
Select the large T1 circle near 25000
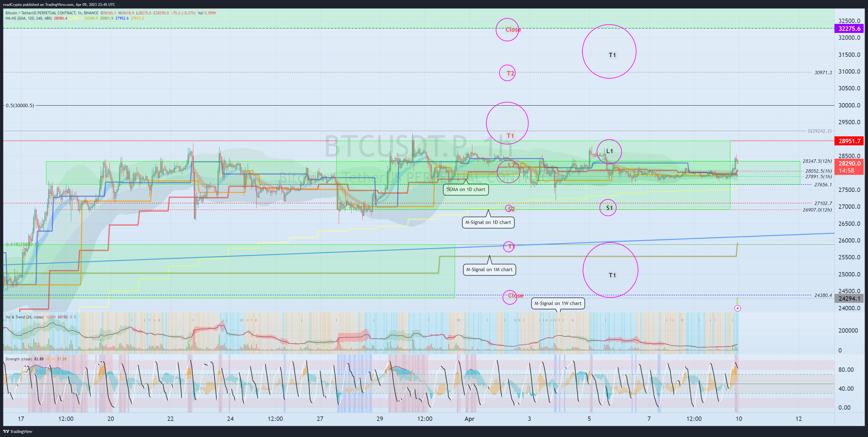click(610, 270)
